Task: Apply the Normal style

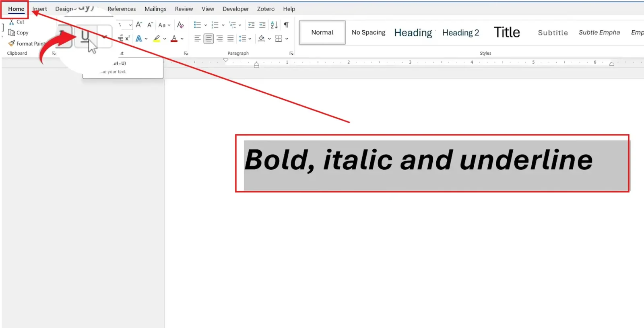Action: tap(322, 33)
